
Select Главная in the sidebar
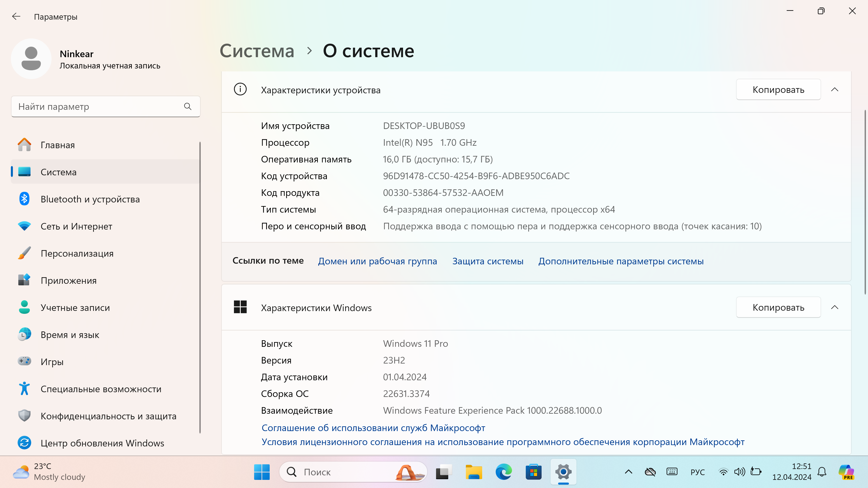tap(58, 145)
